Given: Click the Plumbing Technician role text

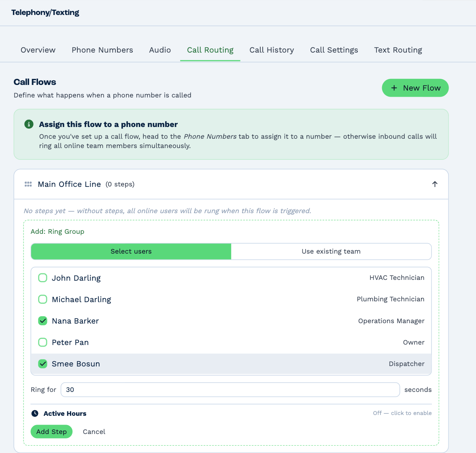Looking at the screenshot, I should pos(390,299).
